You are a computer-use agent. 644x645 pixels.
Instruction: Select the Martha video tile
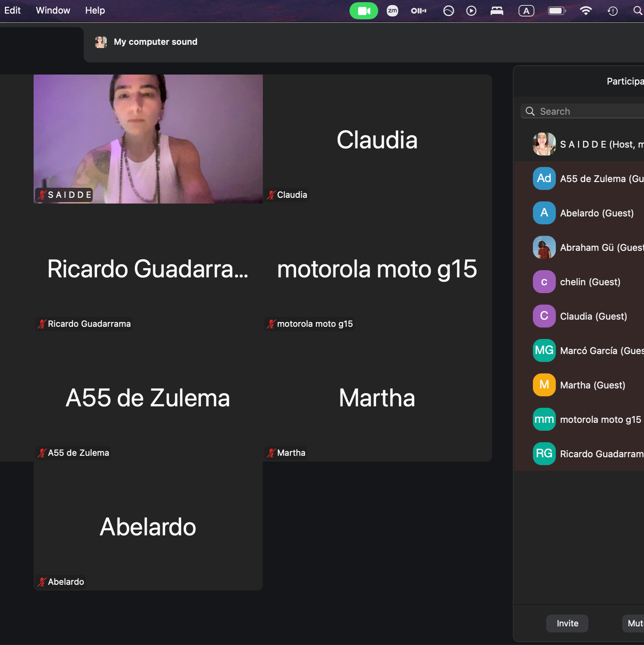click(378, 397)
